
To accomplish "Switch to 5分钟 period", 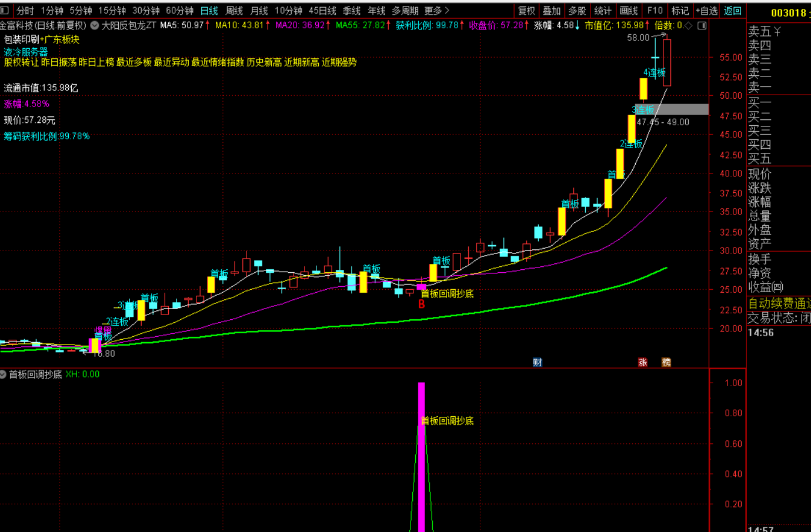I will point(81,11).
